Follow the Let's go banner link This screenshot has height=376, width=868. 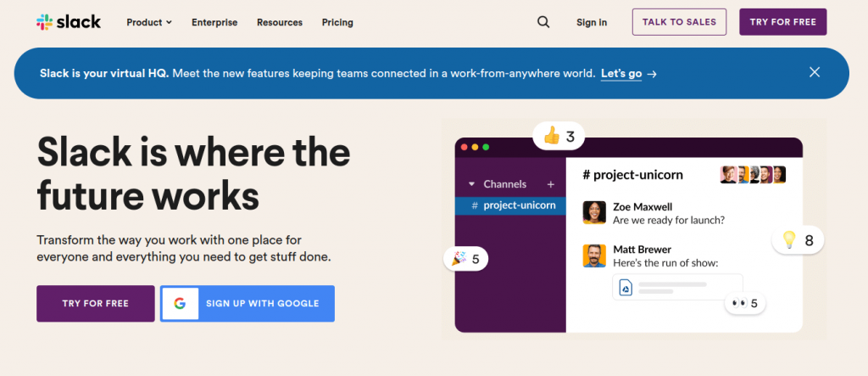click(x=628, y=73)
